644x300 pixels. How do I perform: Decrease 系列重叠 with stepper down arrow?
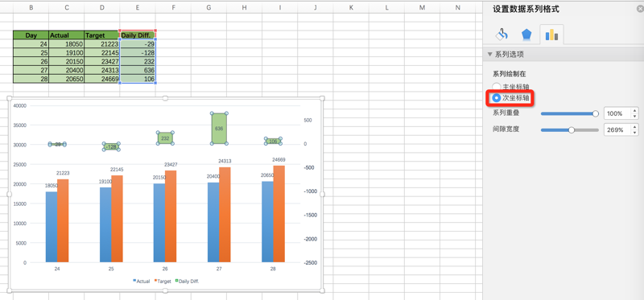[635, 117]
